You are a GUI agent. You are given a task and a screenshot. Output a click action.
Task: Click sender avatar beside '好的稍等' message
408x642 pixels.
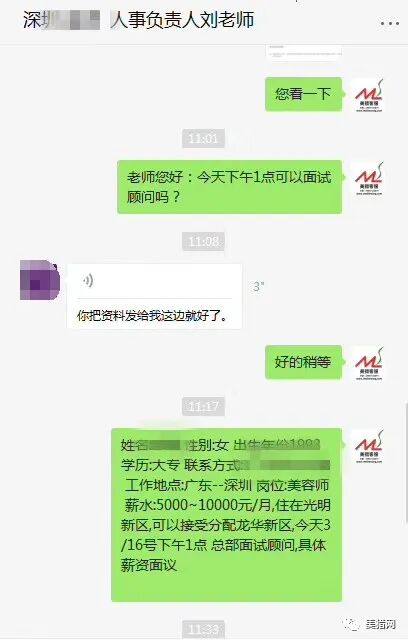click(x=369, y=364)
